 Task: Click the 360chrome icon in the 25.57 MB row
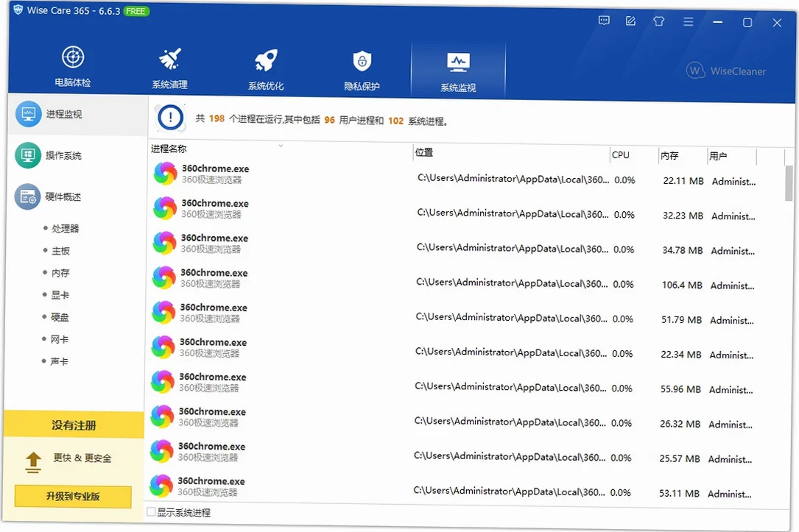tap(161, 451)
